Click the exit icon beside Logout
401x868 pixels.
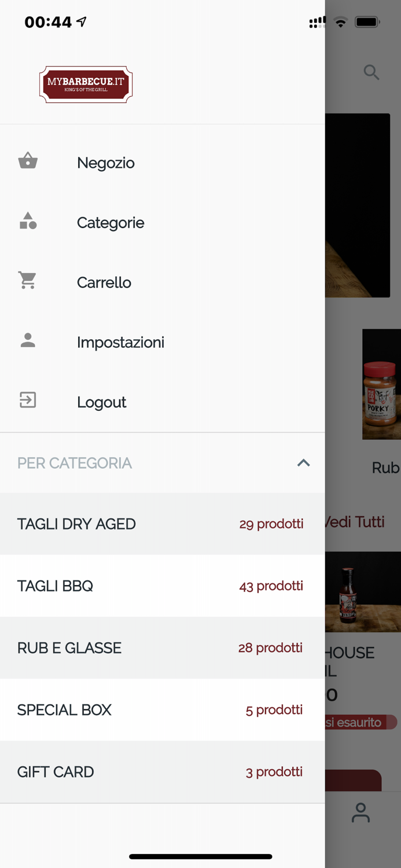pyautogui.click(x=27, y=400)
